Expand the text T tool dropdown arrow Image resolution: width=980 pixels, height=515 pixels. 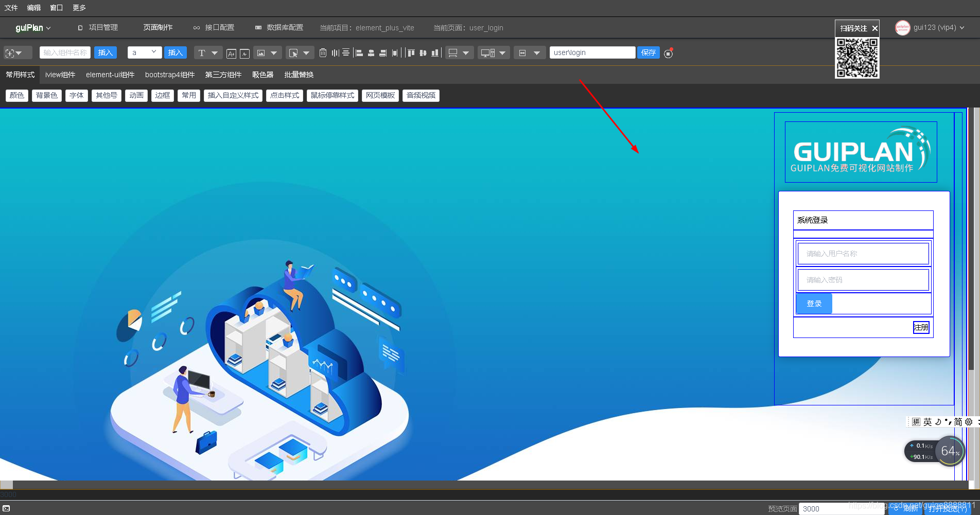coord(215,52)
